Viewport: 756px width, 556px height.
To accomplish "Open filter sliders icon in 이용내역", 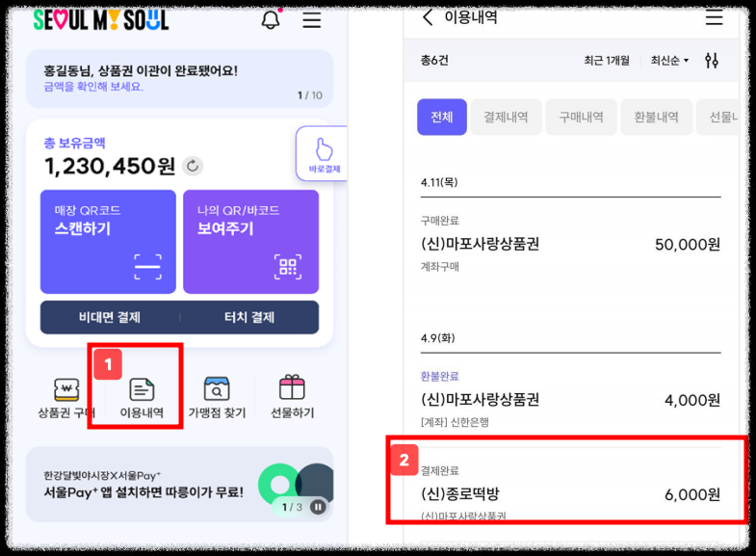I will 711,61.
